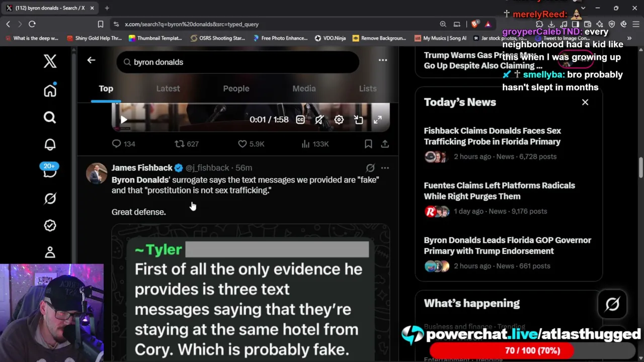This screenshot has height=362, width=644.
Task: Bookmark the video post
Action: pyautogui.click(x=368, y=144)
